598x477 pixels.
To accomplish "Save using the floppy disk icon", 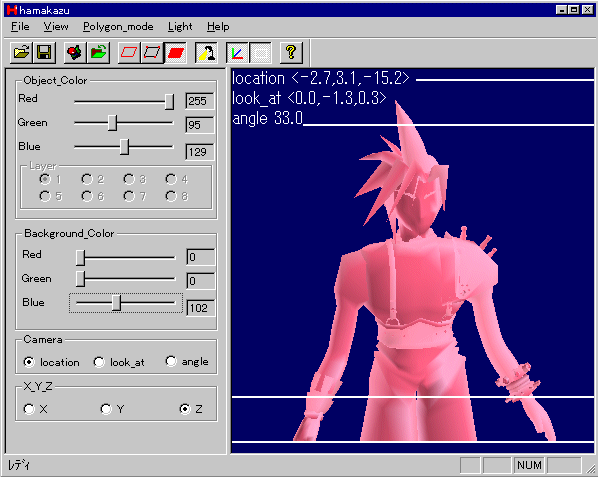I will tap(44, 53).
